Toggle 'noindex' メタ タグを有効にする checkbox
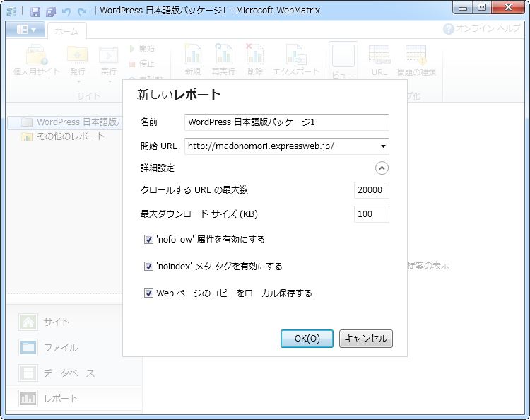The image size is (530, 420). click(x=148, y=266)
